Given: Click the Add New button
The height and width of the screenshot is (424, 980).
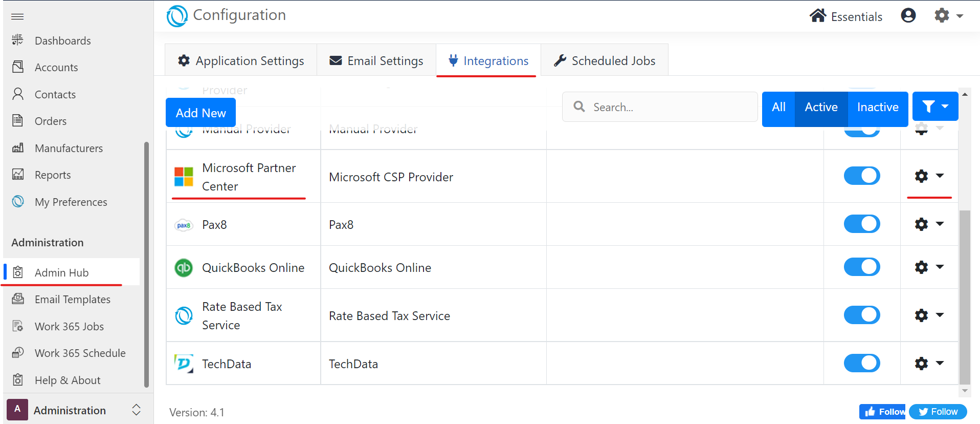Looking at the screenshot, I should pos(201,113).
